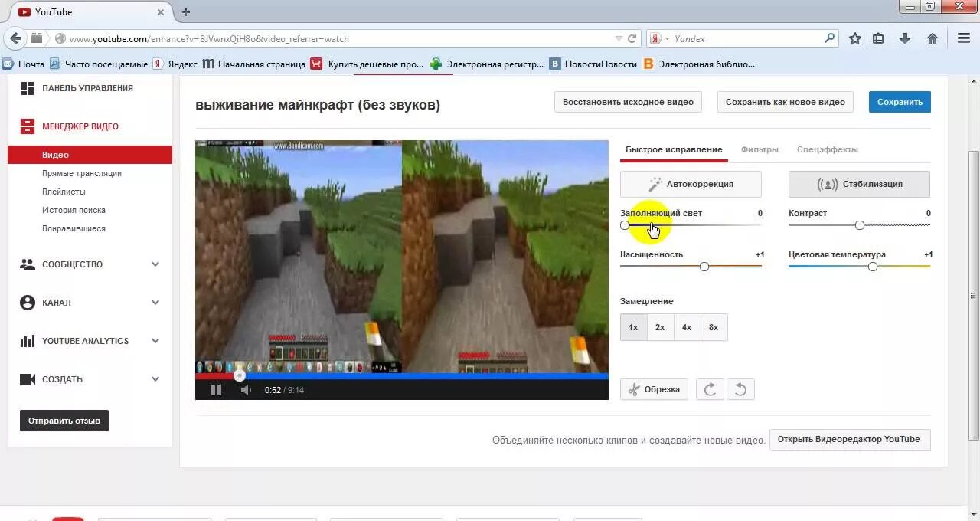Screen dimensions: 980x521
Task: Open URL history dropdown arrow
Action: [x=619, y=38]
